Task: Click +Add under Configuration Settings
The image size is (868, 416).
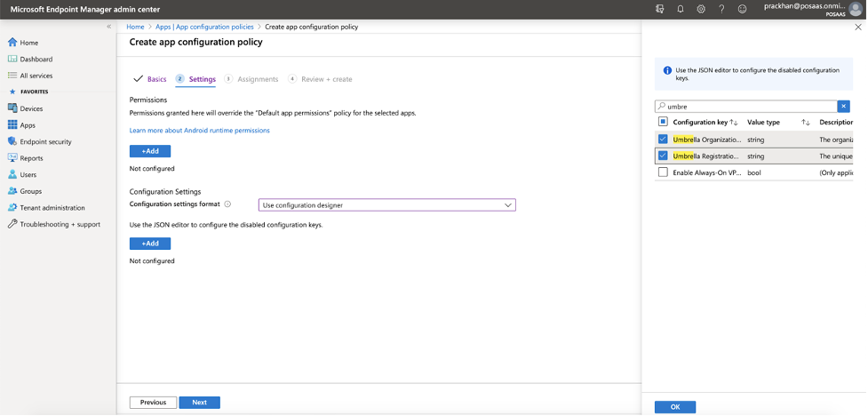Action: pyautogui.click(x=150, y=244)
